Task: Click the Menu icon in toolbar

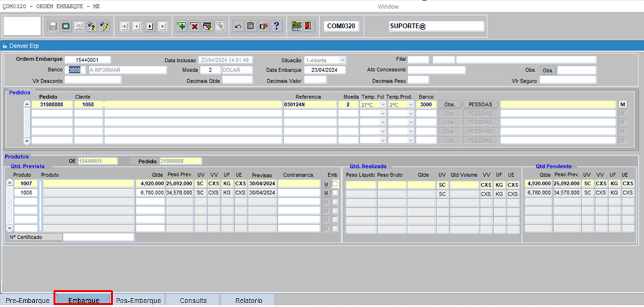Action: click(x=296, y=26)
